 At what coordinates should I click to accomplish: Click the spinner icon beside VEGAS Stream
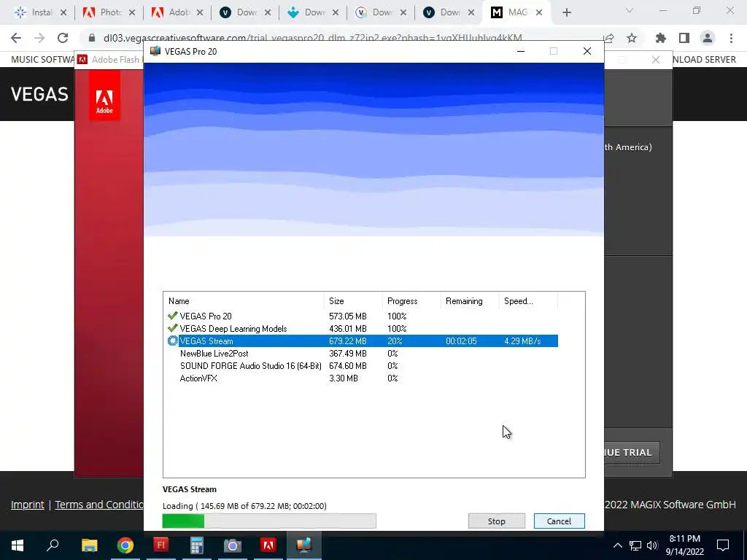[172, 341]
